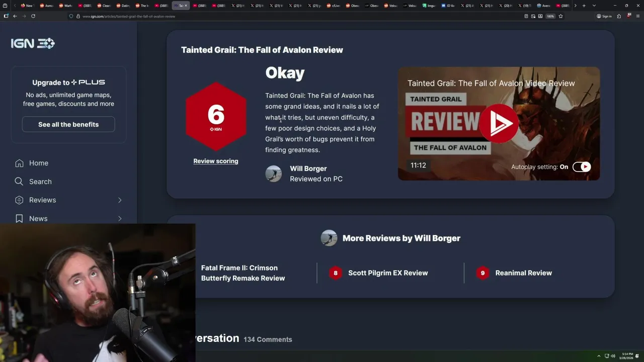Image resolution: width=644 pixels, height=362 pixels.
Task: Toggle the Autoplay setting switch
Action: [582, 167]
